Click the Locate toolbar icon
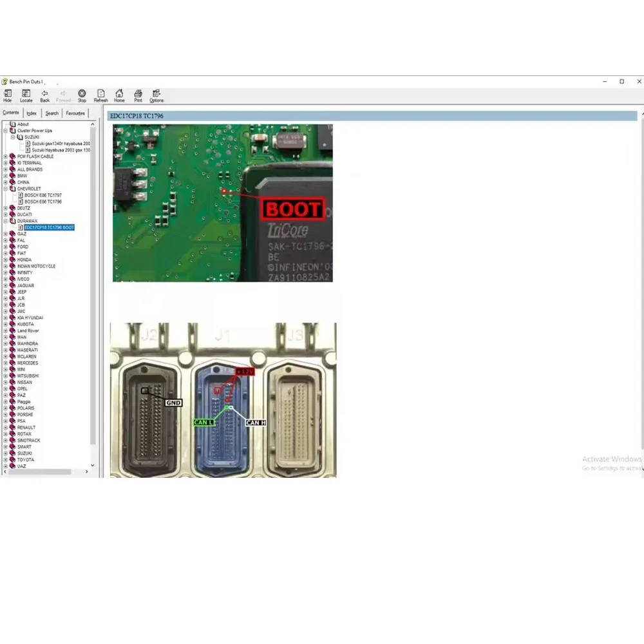This screenshot has width=644, height=644. (26, 95)
